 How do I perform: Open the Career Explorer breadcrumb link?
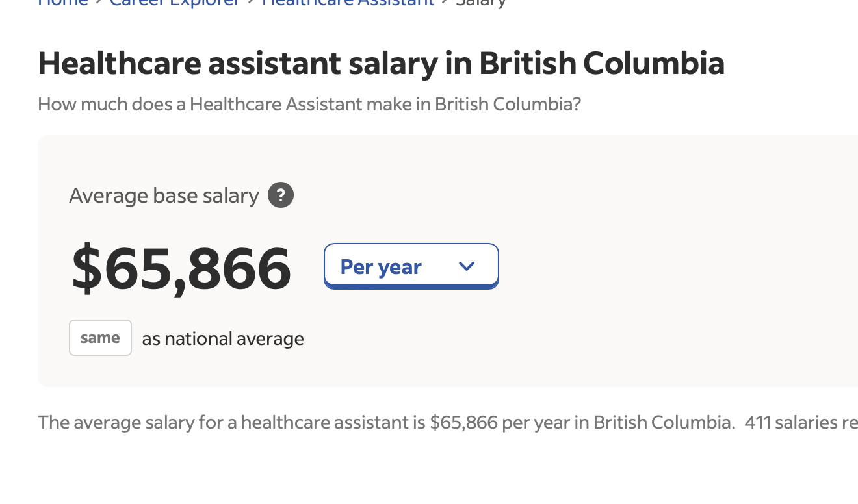(175, 3)
